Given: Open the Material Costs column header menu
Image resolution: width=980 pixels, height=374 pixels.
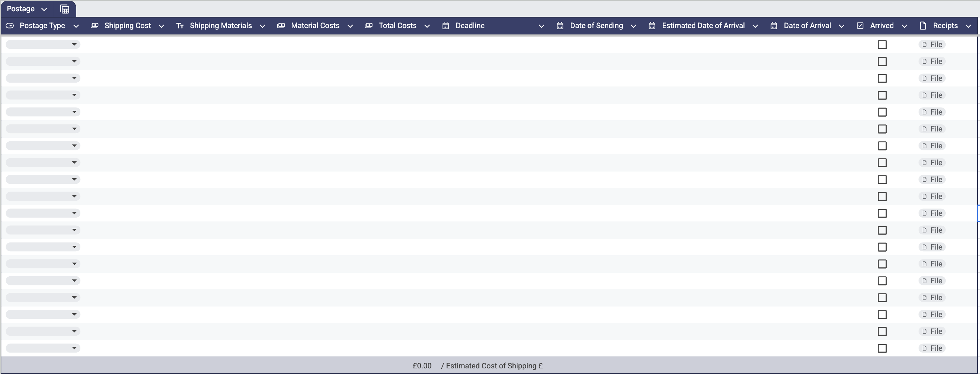Looking at the screenshot, I should 350,26.
